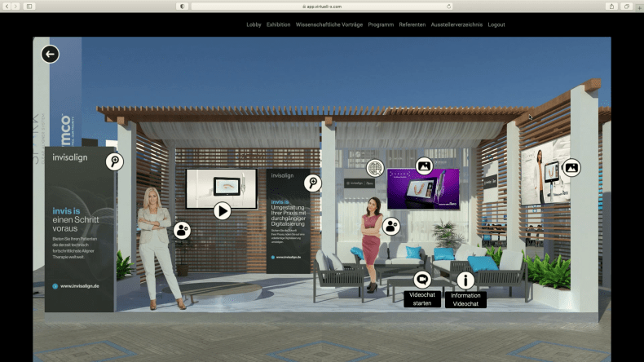Open contact icon beside blonde representative

[182, 231]
